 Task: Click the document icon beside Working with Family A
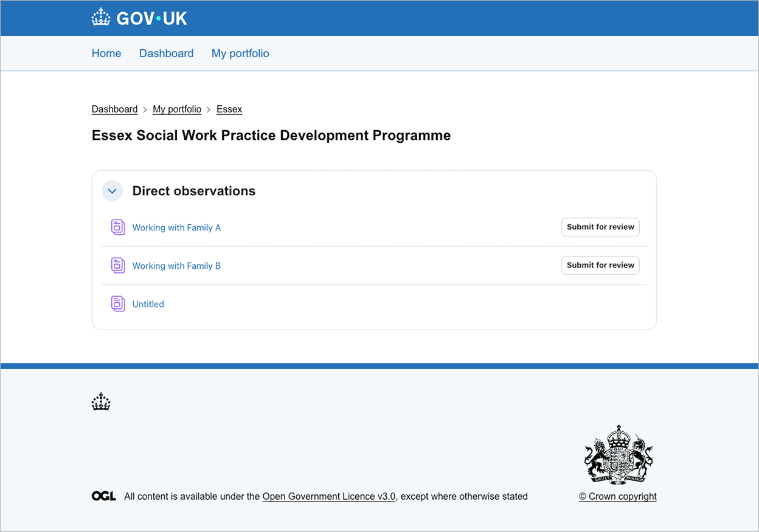pyautogui.click(x=118, y=226)
